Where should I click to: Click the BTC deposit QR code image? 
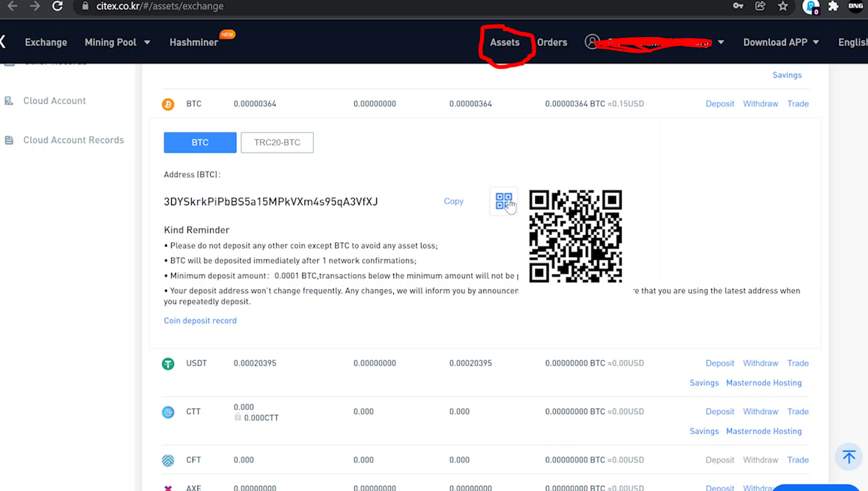point(575,236)
